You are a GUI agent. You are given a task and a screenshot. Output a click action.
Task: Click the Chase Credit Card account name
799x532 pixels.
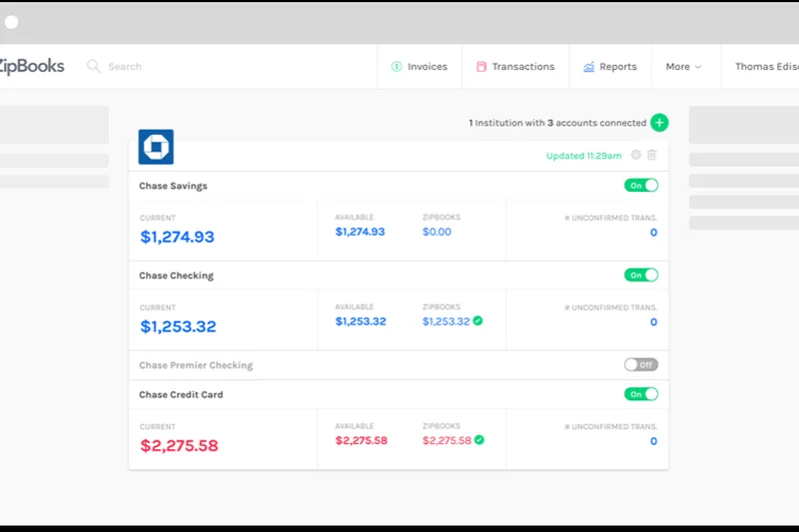coord(181,394)
